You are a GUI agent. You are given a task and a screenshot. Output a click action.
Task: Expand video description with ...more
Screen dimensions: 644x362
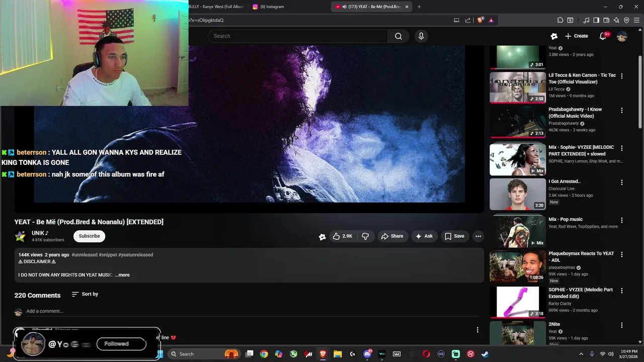click(x=122, y=275)
